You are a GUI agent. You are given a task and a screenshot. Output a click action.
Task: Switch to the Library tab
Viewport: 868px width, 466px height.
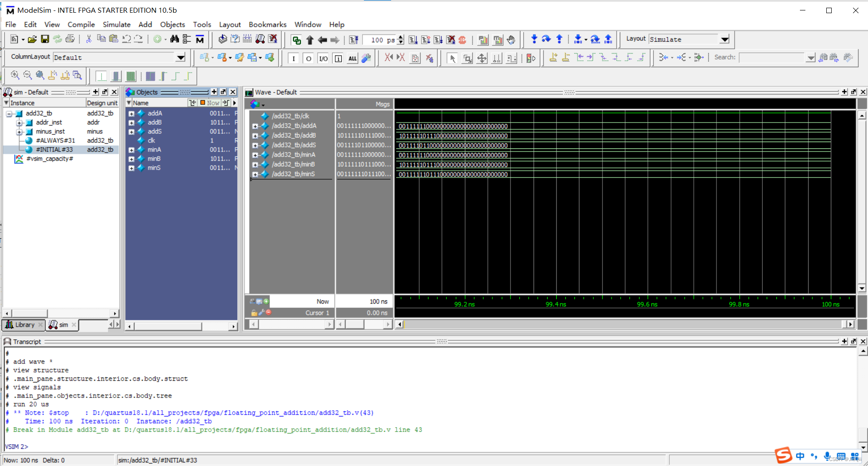point(24,324)
